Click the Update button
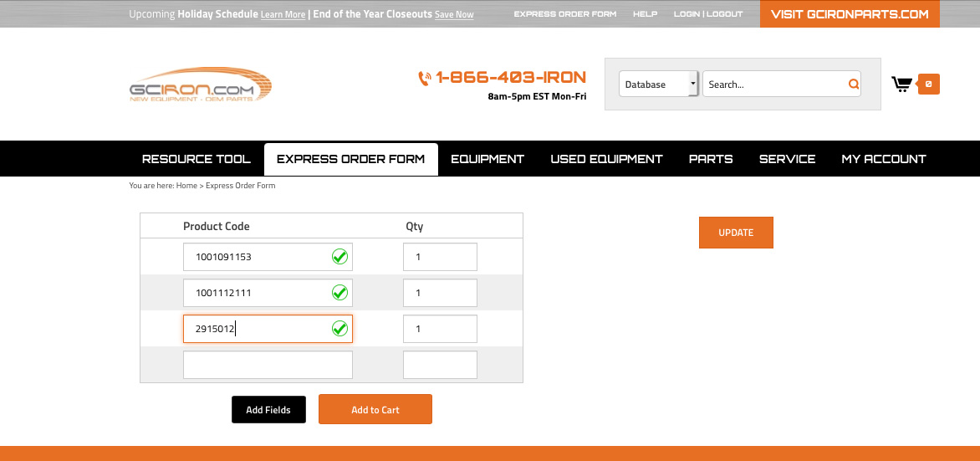The image size is (980, 461). coord(736,233)
